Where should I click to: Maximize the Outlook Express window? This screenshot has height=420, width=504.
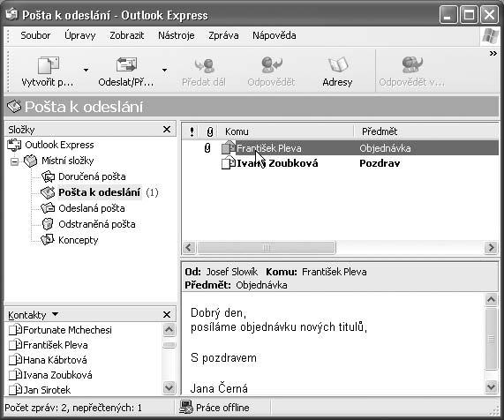(x=469, y=15)
